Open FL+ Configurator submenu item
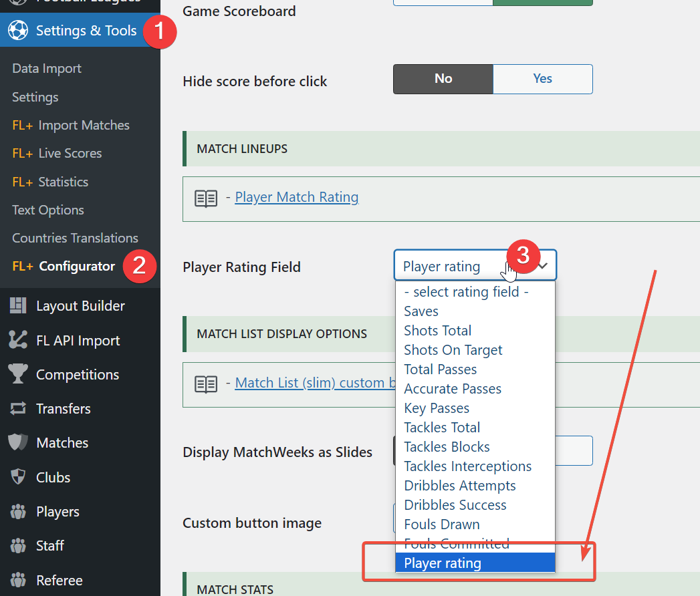The image size is (700, 596). 64,266
